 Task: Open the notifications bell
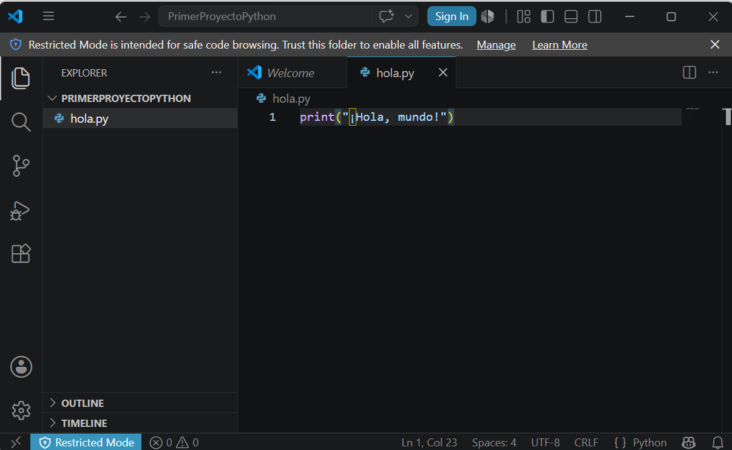(718, 442)
